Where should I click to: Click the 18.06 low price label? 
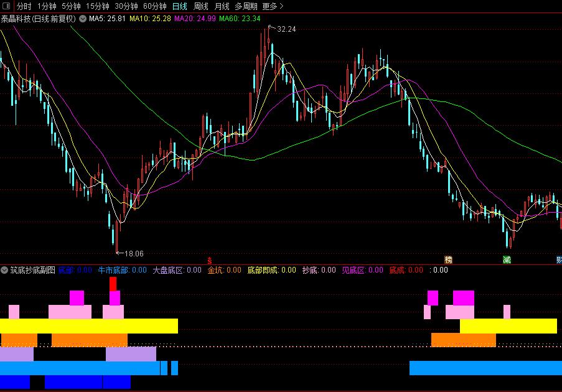[134, 254]
